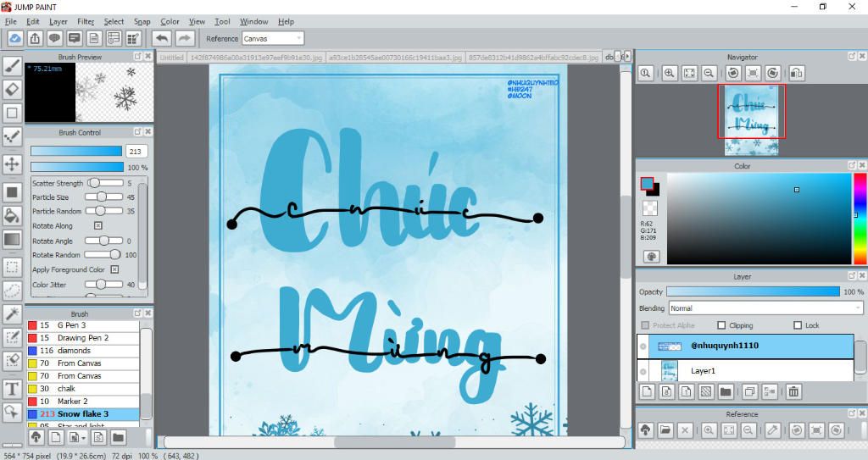Delete layer with the trash icon
The height and width of the screenshot is (460, 868).
point(793,391)
